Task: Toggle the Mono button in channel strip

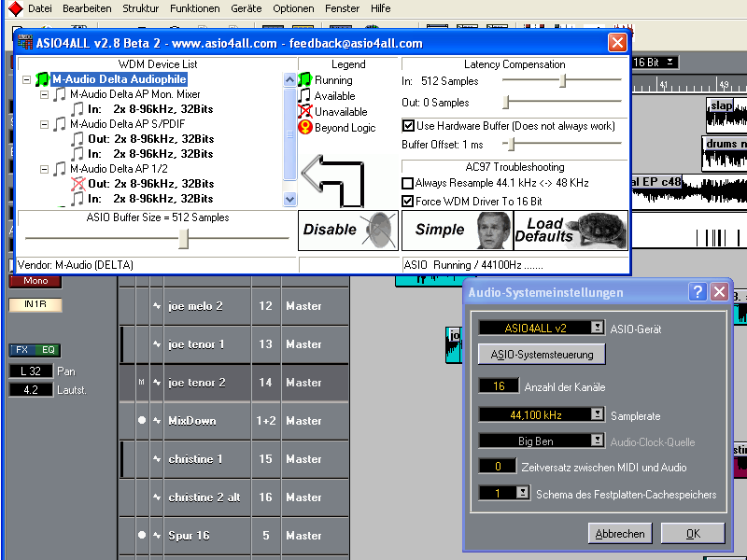Action: pos(35,281)
